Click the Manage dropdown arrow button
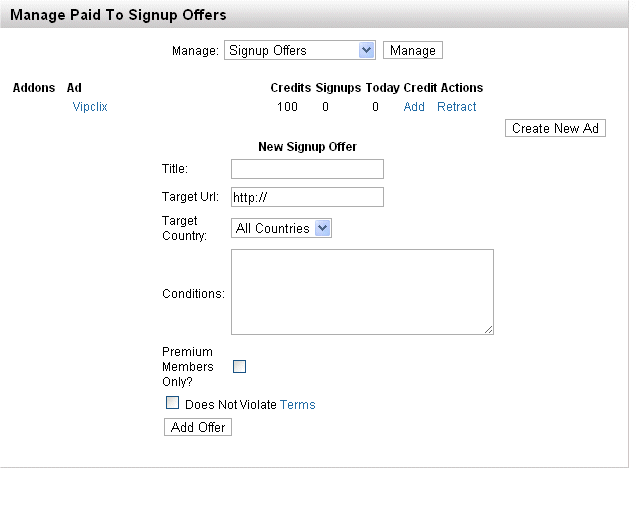 click(366, 50)
